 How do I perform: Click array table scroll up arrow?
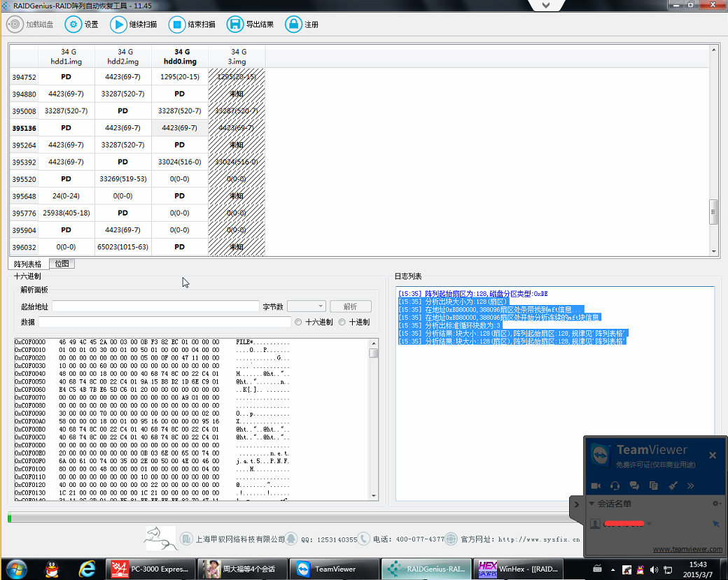713,49
